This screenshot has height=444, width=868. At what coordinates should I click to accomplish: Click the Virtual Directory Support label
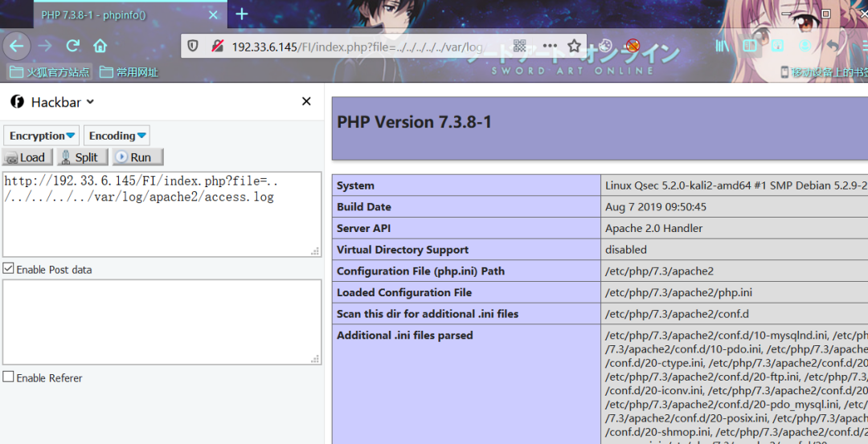[403, 250]
